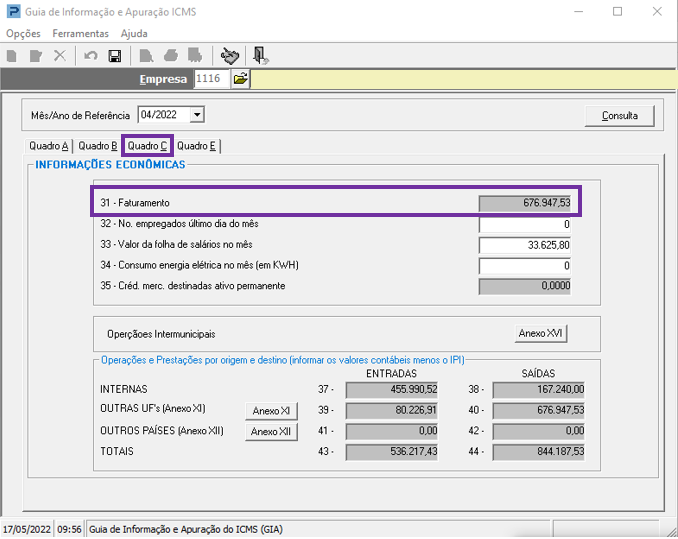Switch to the Quadro E tab
Screen dimensions: 678x539
coord(197,146)
